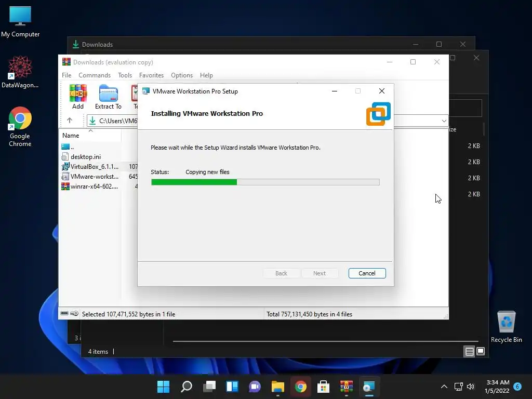
Task: Select the winrar-x64-602 file row
Action: pos(90,187)
